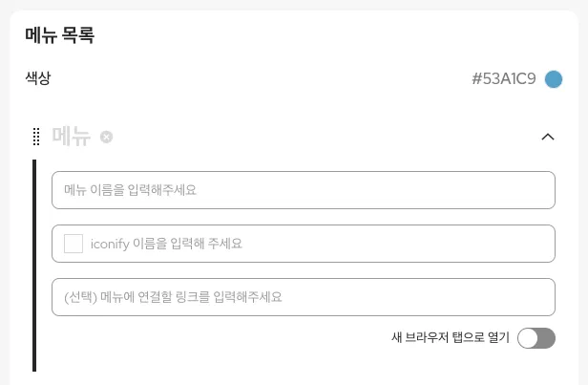The image size is (588, 385).
Task: Click the #53A1C9 hex color value
Action: [503, 79]
